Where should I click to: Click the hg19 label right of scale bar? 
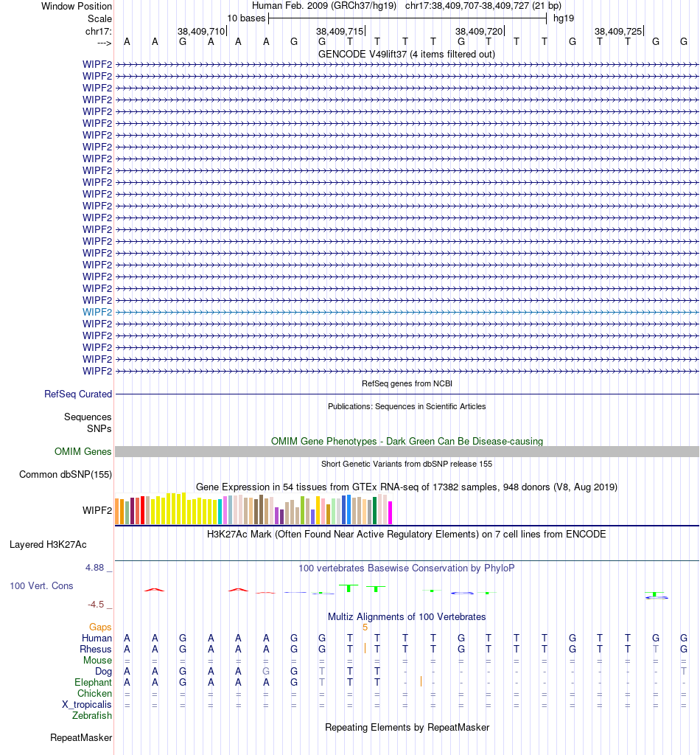click(x=564, y=18)
